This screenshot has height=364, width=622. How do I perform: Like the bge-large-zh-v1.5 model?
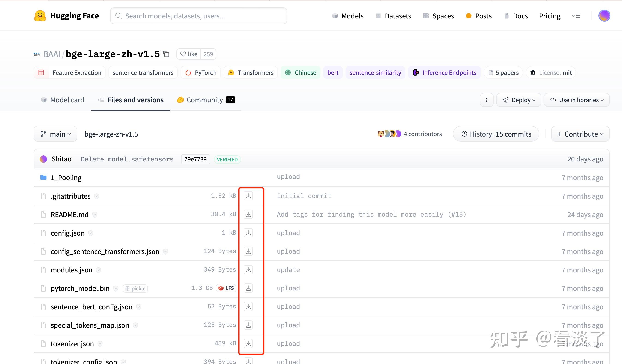(189, 54)
